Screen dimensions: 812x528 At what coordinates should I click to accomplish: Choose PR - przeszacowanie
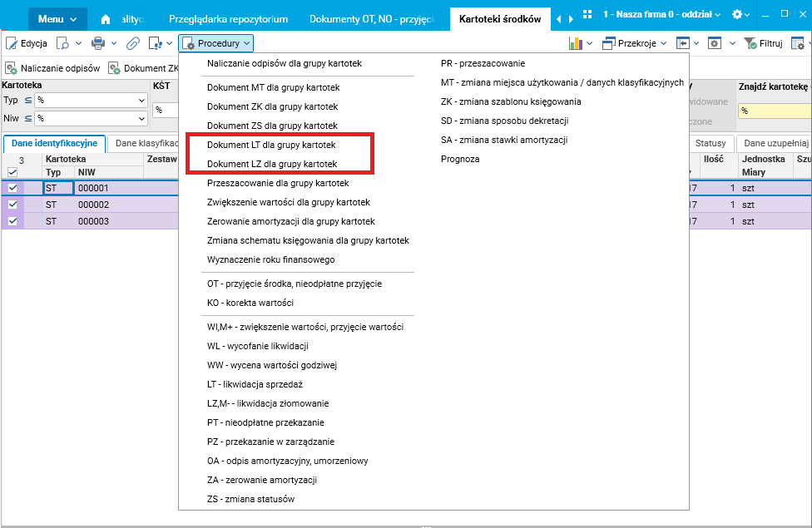(483, 64)
